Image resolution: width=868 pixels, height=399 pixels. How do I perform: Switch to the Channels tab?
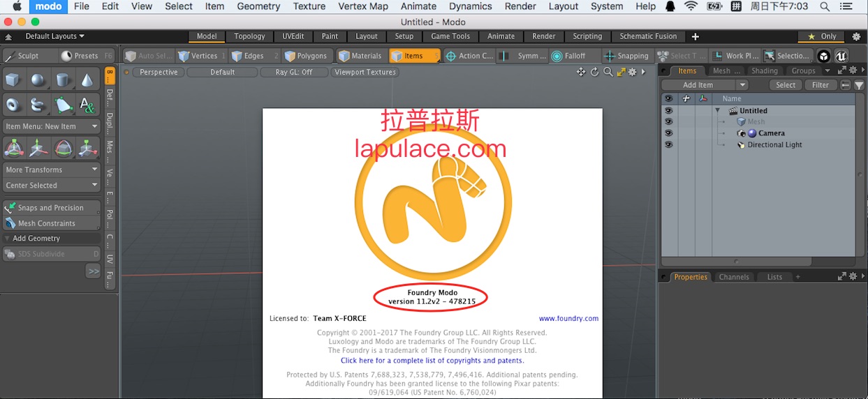point(734,277)
